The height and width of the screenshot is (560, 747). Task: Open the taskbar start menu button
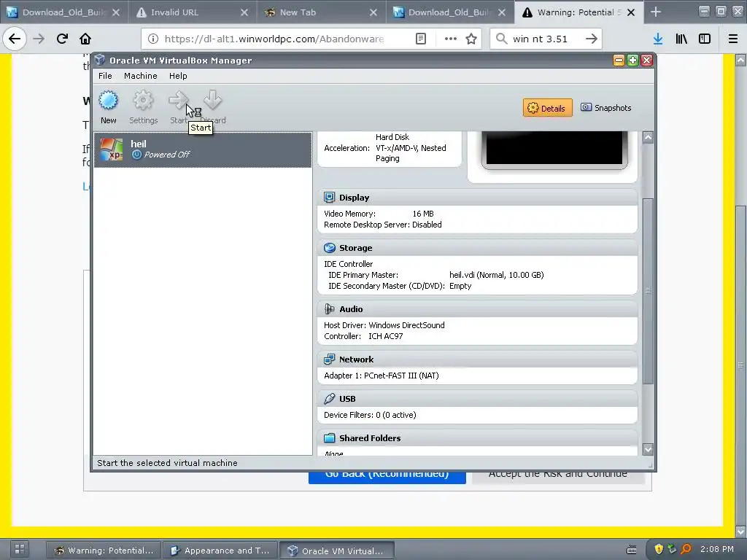(x=20, y=549)
